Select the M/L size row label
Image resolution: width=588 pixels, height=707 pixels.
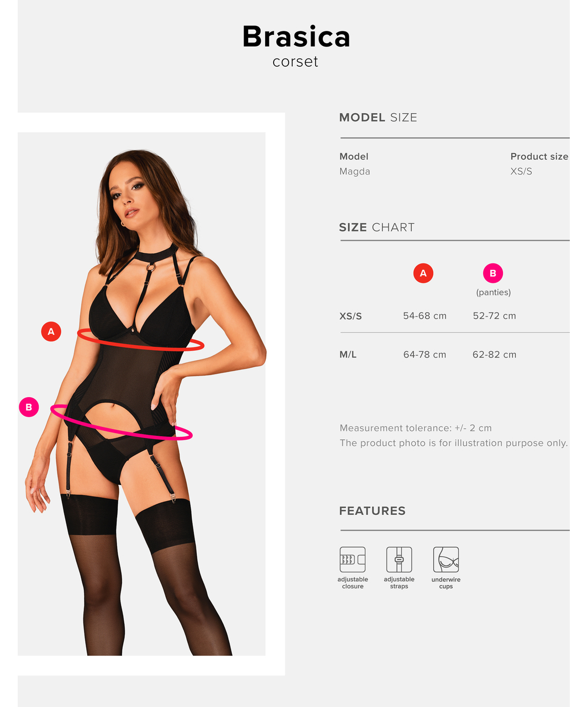click(x=348, y=355)
